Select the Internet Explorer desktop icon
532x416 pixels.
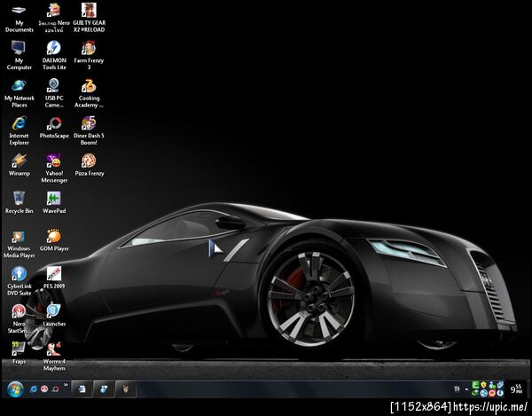click(x=19, y=130)
